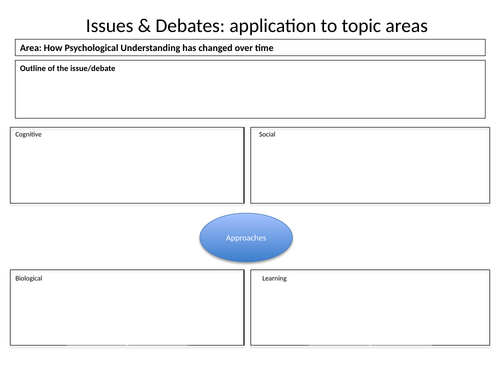Click inside the Learning box
This screenshot has width=500, height=375.
tap(370, 308)
